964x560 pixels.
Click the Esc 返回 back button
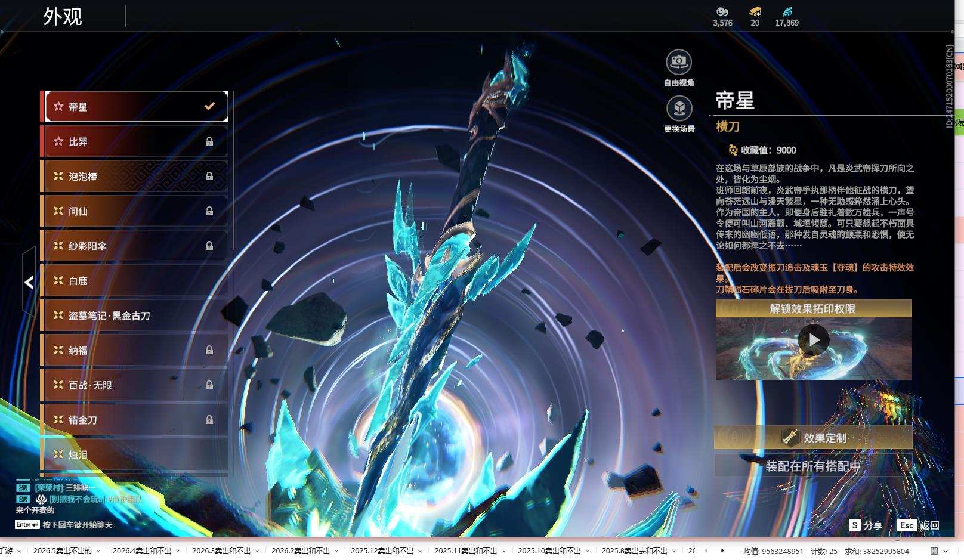[x=918, y=525]
